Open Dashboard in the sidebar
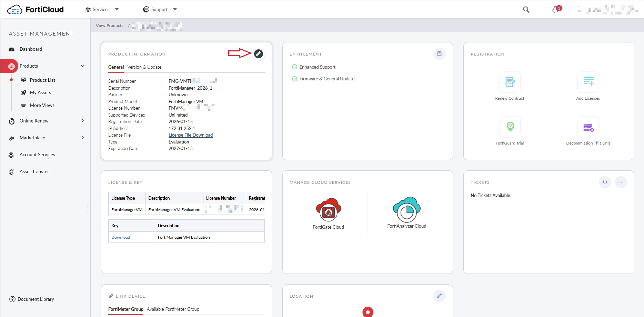 31,49
